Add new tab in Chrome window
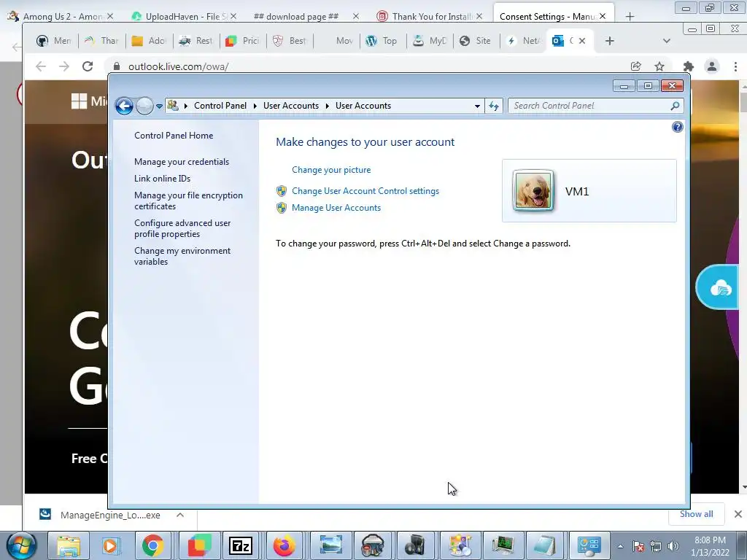This screenshot has width=747, height=560. 609,41
